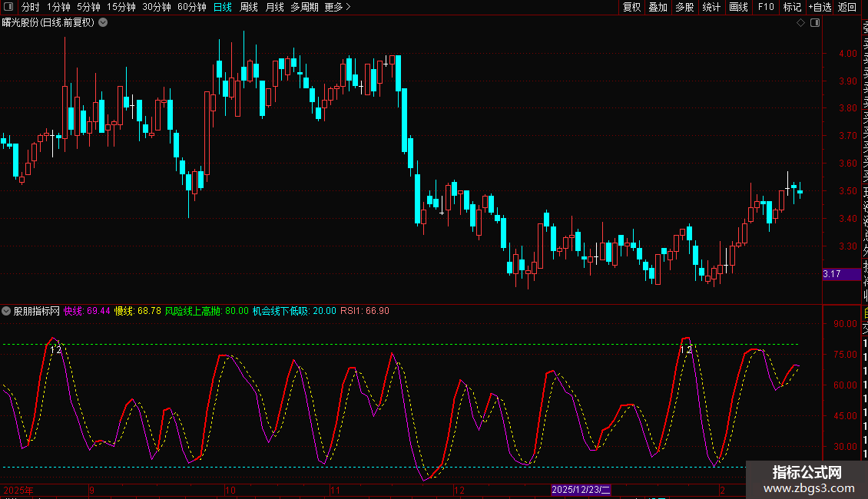This screenshot has height=499, width=868.
Task: Click the 3.50 price axis label
Action: point(848,191)
